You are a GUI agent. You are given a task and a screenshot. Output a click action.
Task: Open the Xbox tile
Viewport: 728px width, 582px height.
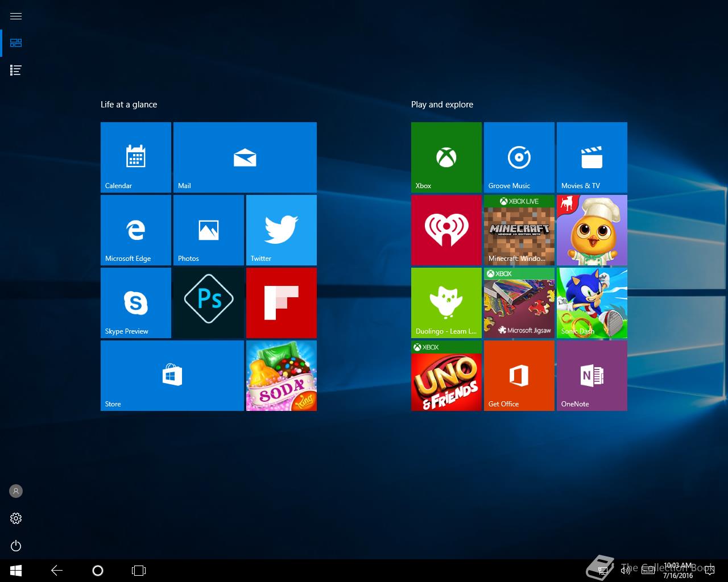446,157
